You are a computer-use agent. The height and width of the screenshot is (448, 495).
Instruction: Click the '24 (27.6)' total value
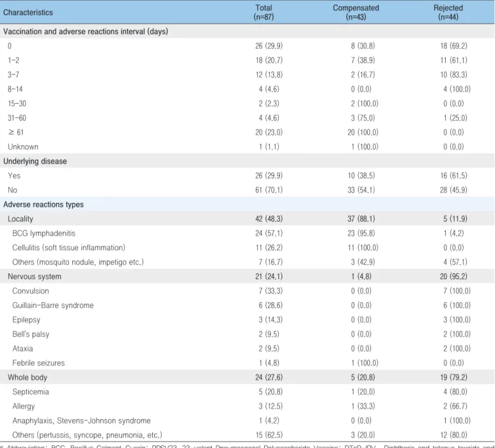(x=269, y=378)
